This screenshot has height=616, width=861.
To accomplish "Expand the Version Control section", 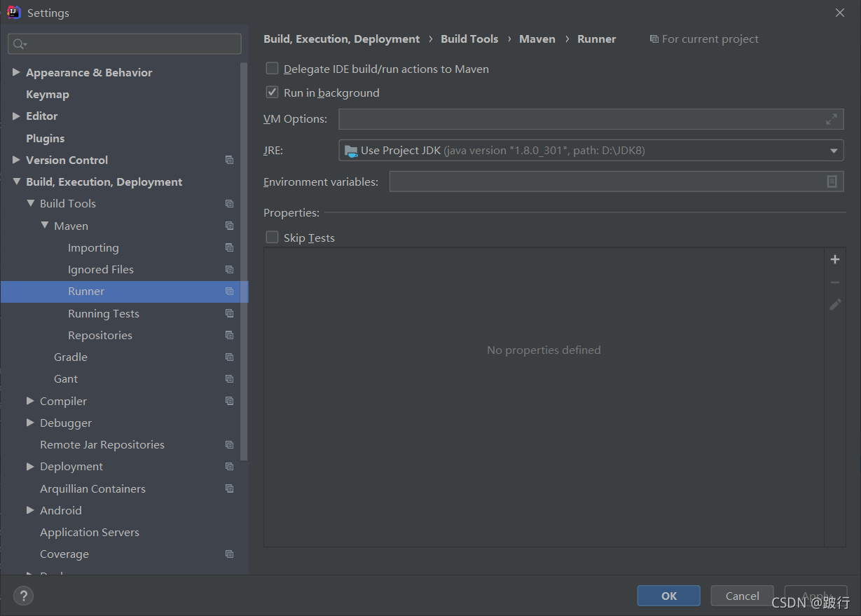I will click(16, 160).
